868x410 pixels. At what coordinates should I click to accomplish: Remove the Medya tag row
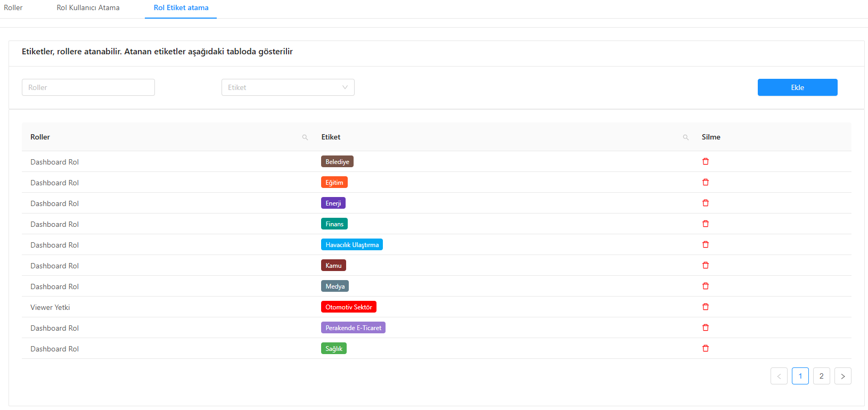click(x=705, y=286)
